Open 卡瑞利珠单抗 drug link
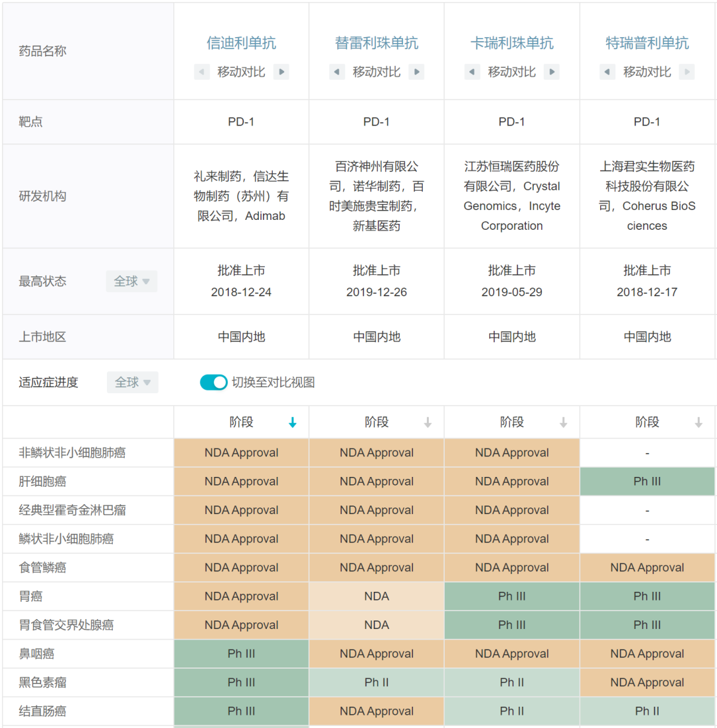The image size is (717, 728). (x=512, y=43)
